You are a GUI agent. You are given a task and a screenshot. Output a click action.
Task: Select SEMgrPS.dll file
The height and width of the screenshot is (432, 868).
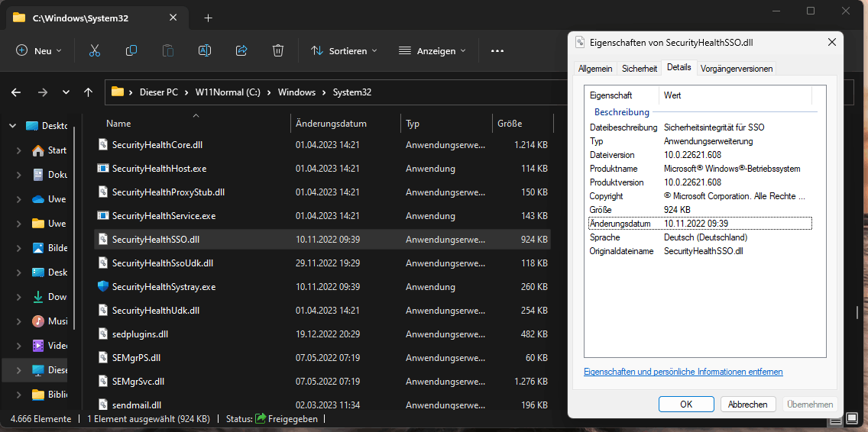coord(136,357)
